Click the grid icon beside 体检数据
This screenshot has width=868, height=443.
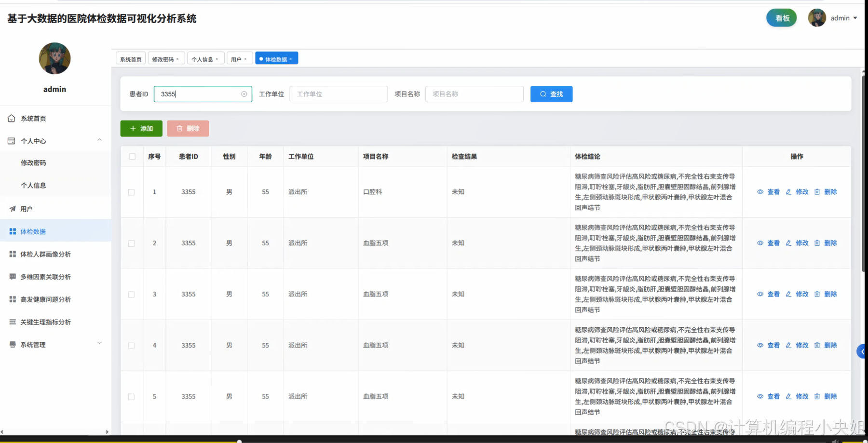[13, 231]
